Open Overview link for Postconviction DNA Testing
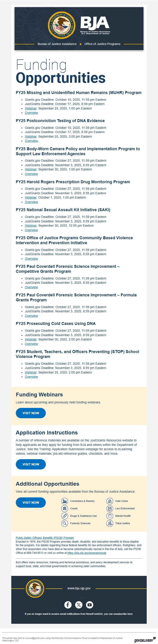 [x=31, y=141]
